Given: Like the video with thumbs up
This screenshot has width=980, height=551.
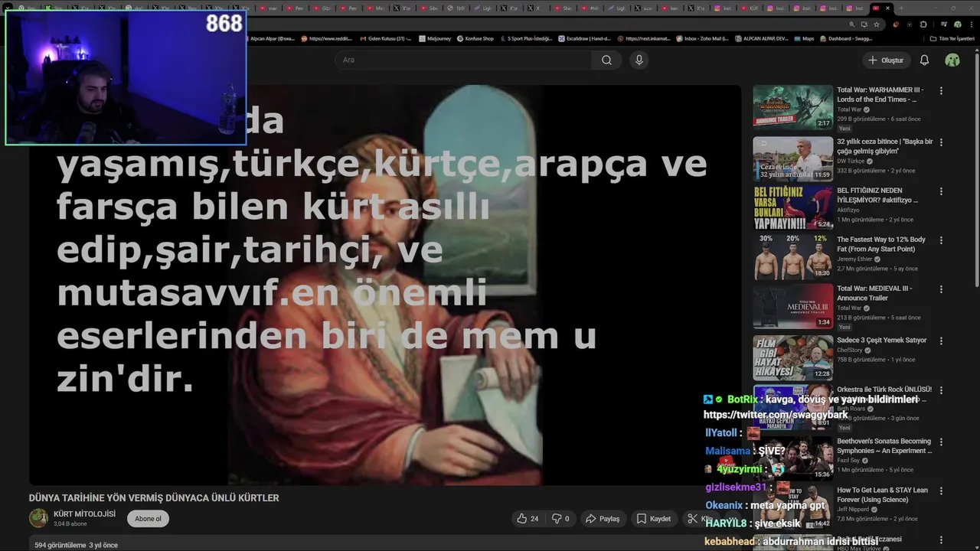Looking at the screenshot, I should 528,518.
